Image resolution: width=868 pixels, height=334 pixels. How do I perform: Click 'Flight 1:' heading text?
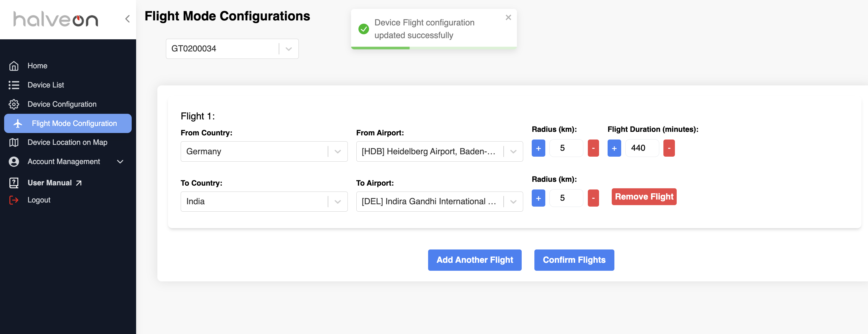click(x=198, y=116)
